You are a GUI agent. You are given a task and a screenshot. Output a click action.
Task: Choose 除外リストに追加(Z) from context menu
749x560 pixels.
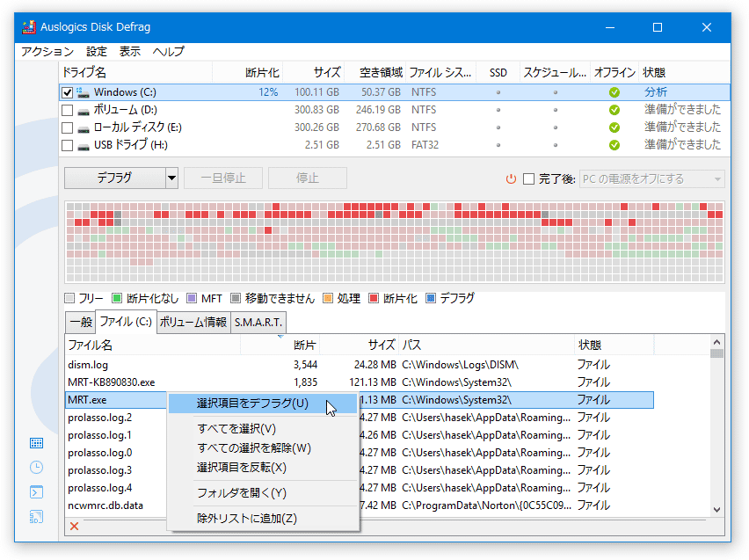point(263,519)
